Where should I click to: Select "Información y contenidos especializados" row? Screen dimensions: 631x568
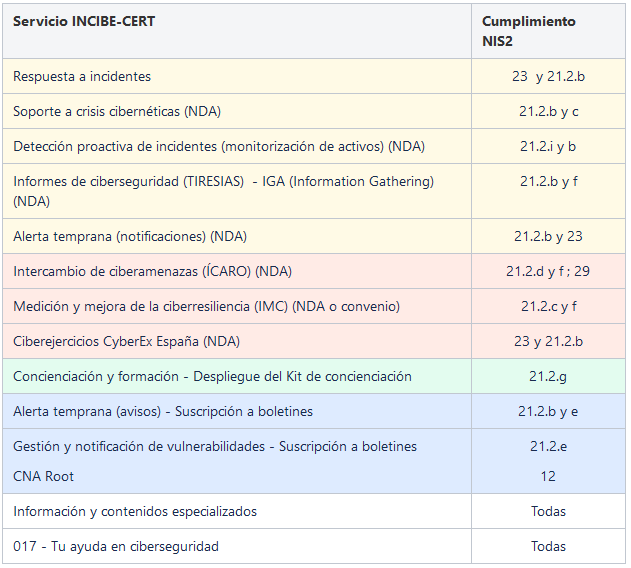pos(135,511)
